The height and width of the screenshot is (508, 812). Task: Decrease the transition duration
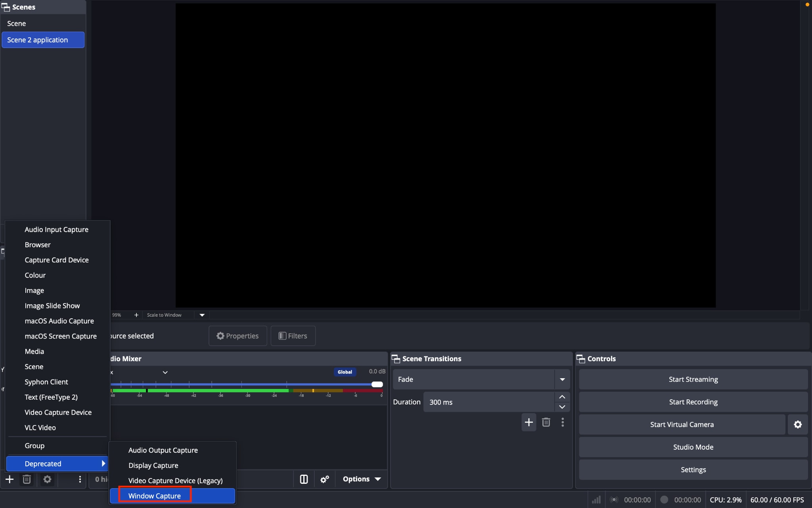pos(562,407)
